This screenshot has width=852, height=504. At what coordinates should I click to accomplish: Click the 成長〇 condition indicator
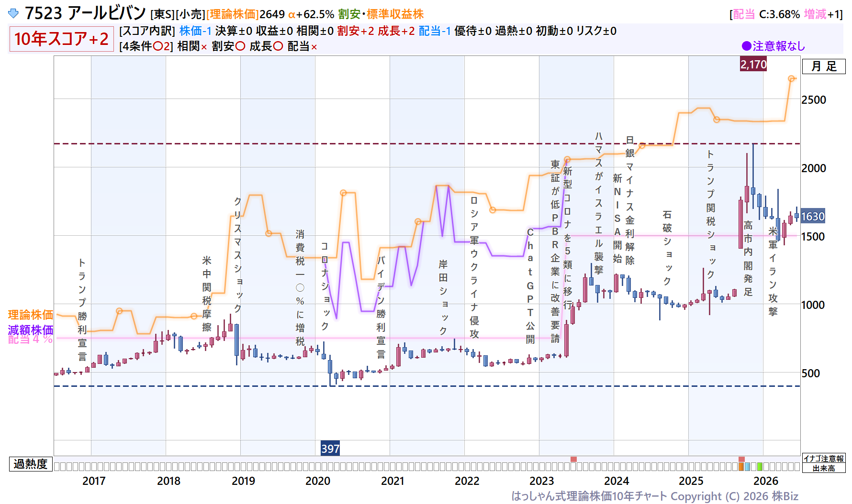click(x=266, y=46)
